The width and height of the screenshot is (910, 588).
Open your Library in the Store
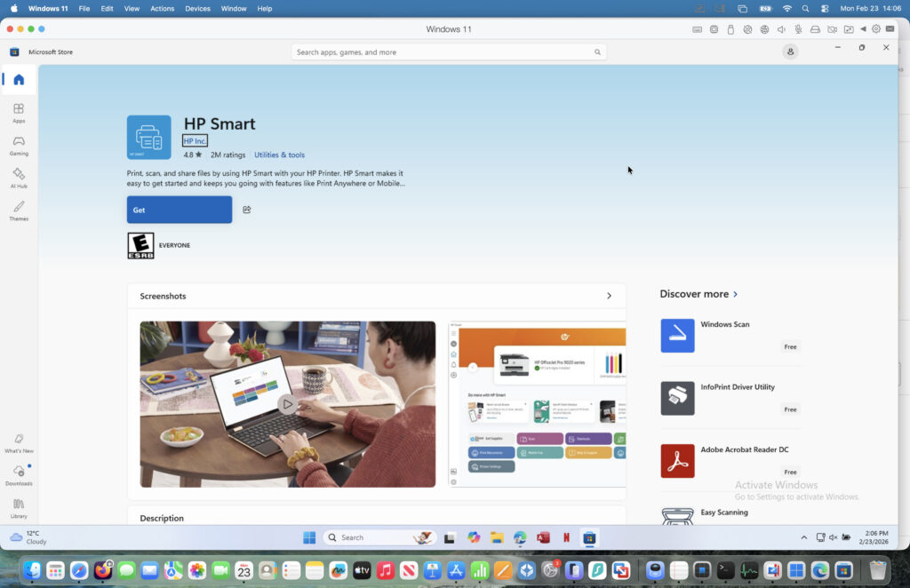tap(18, 509)
